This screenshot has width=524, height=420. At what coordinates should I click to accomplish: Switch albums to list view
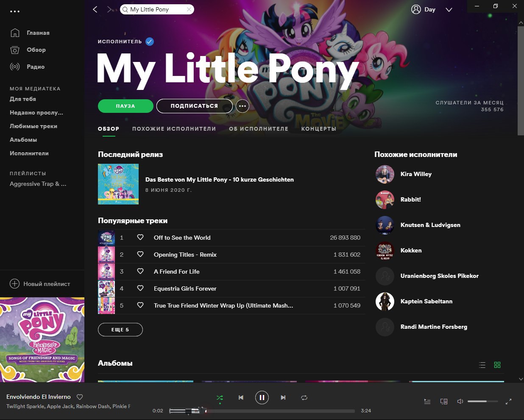(x=482, y=365)
